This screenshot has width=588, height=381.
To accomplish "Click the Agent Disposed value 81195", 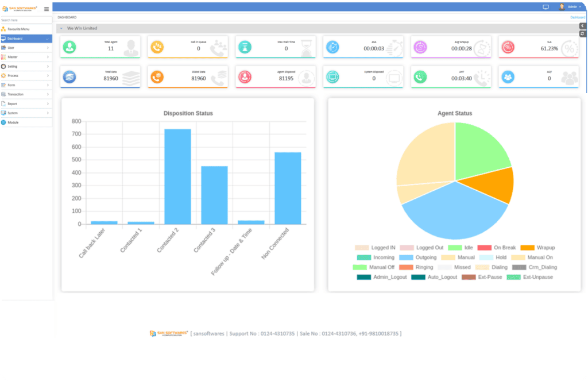I will pyautogui.click(x=286, y=79).
